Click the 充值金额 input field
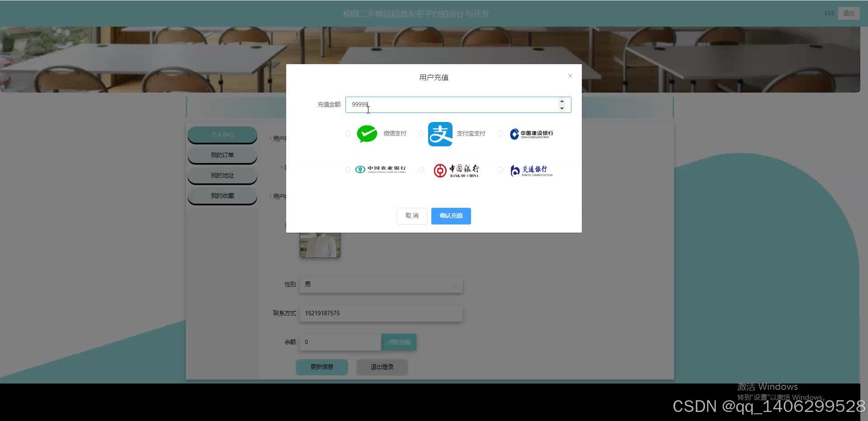This screenshot has height=421, width=868. tap(458, 105)
